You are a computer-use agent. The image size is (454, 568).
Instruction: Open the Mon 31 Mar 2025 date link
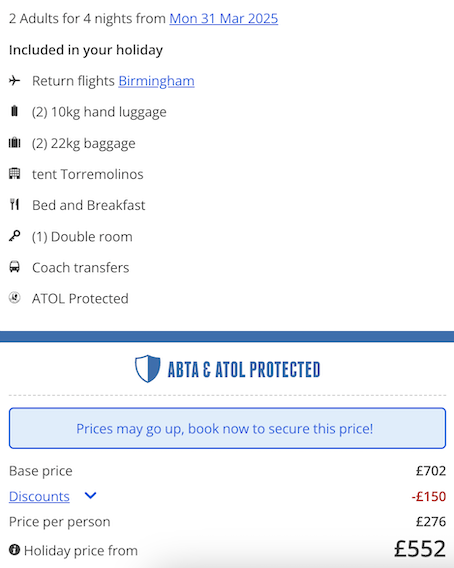pos(224,18)
